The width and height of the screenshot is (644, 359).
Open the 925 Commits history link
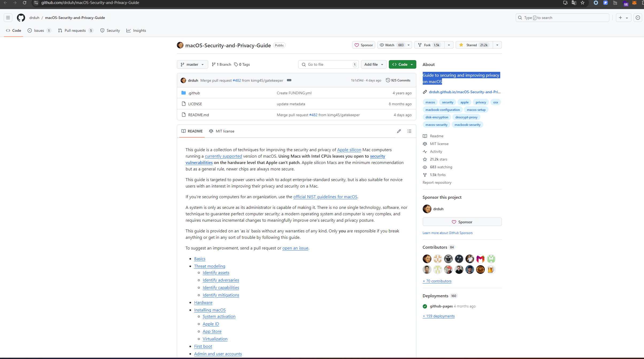pos(398,80)
